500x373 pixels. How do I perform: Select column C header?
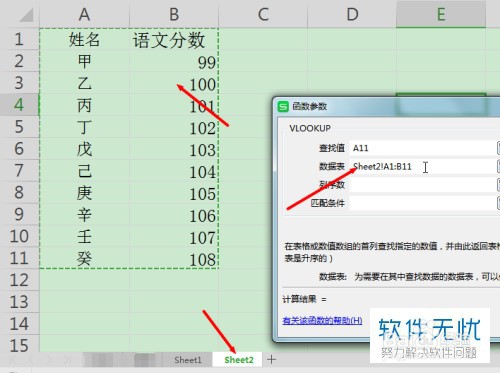point(263,14)
